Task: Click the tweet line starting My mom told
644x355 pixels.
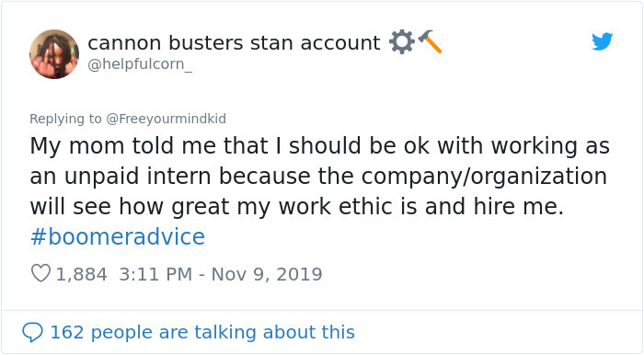Action: coord(319,146)
